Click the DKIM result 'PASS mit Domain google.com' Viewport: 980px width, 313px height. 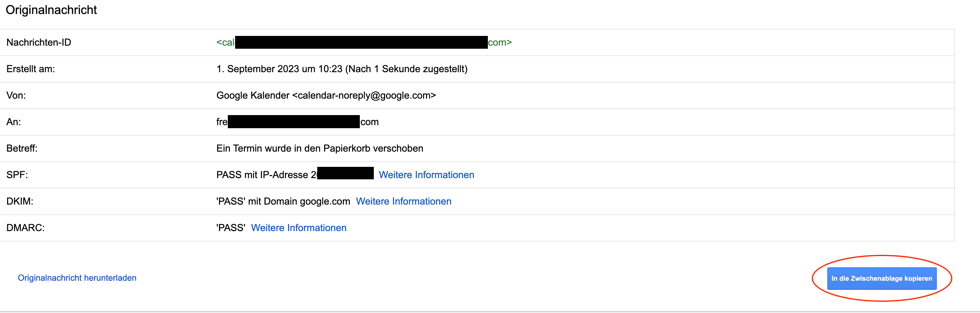tap(283, 202)
